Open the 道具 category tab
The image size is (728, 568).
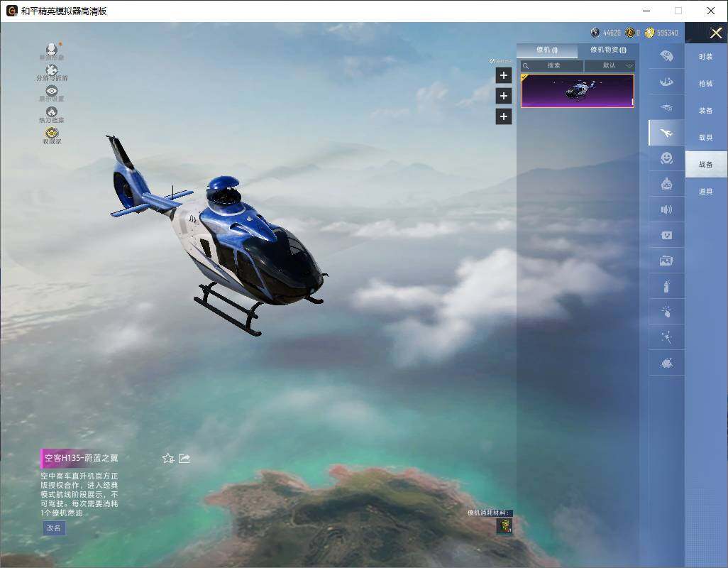click(706, 192)
